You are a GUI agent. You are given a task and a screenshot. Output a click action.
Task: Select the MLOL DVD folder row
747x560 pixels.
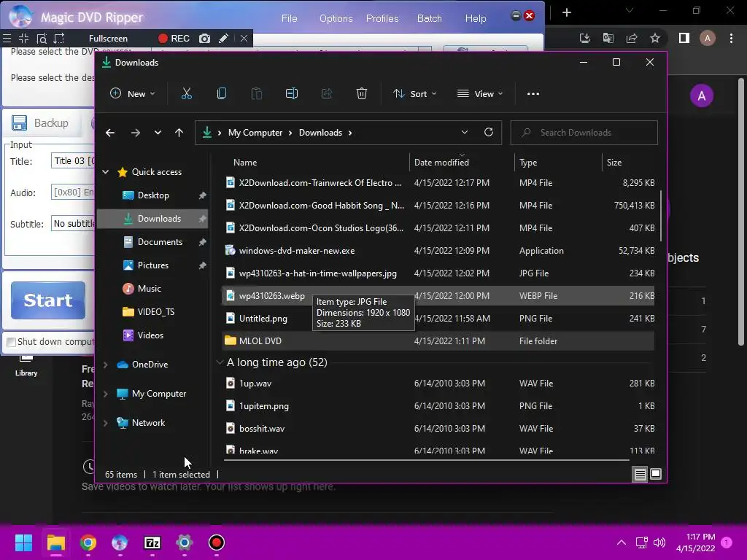coord(438,341)
